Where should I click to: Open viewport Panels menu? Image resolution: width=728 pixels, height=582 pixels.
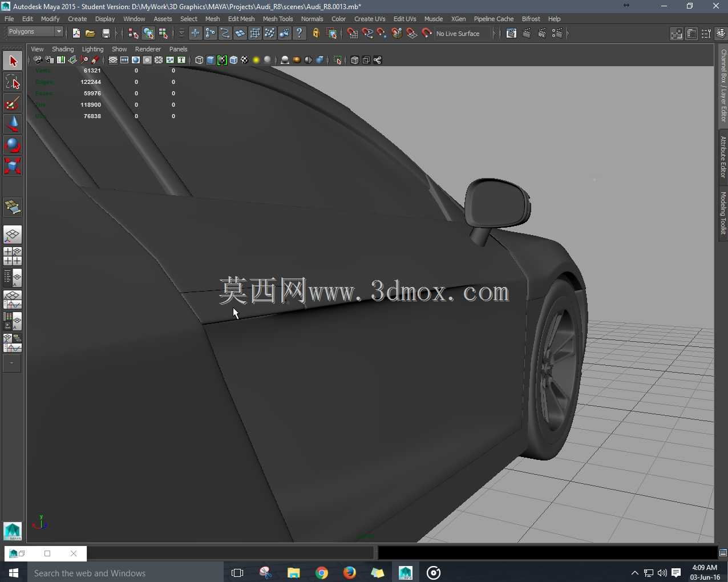[178, 49]
